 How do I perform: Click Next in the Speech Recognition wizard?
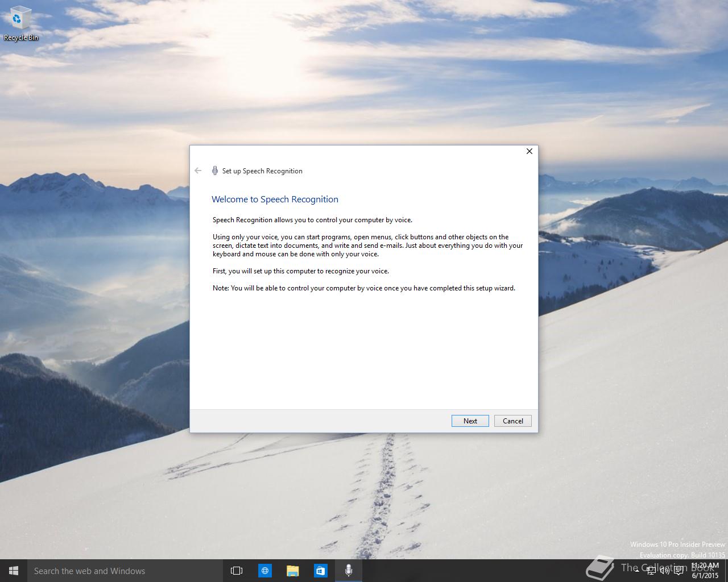[x=470, y=421]
